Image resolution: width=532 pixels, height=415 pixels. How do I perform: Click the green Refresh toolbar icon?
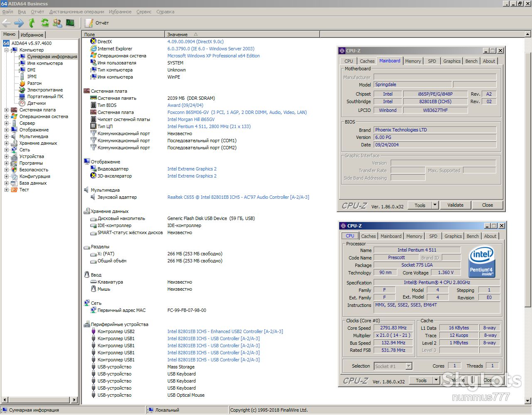click(x=44, y=23)
